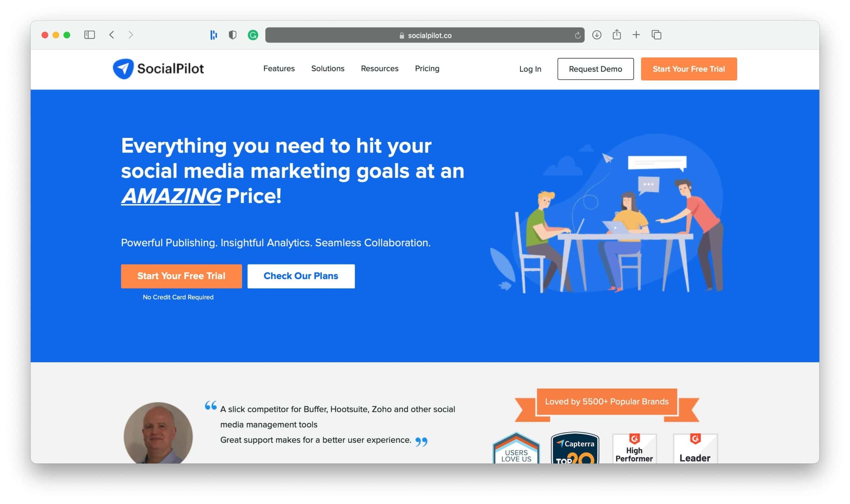Expand the Solutions navigation dropdown
The height and width of the screenshot is (504, 850).
point(328,68)
